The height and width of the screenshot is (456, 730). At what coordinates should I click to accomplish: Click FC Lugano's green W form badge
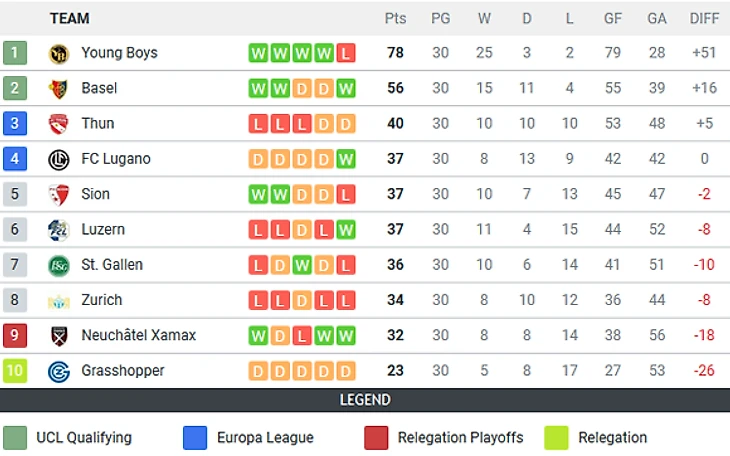pyautogui.click(x=346, y=159)
